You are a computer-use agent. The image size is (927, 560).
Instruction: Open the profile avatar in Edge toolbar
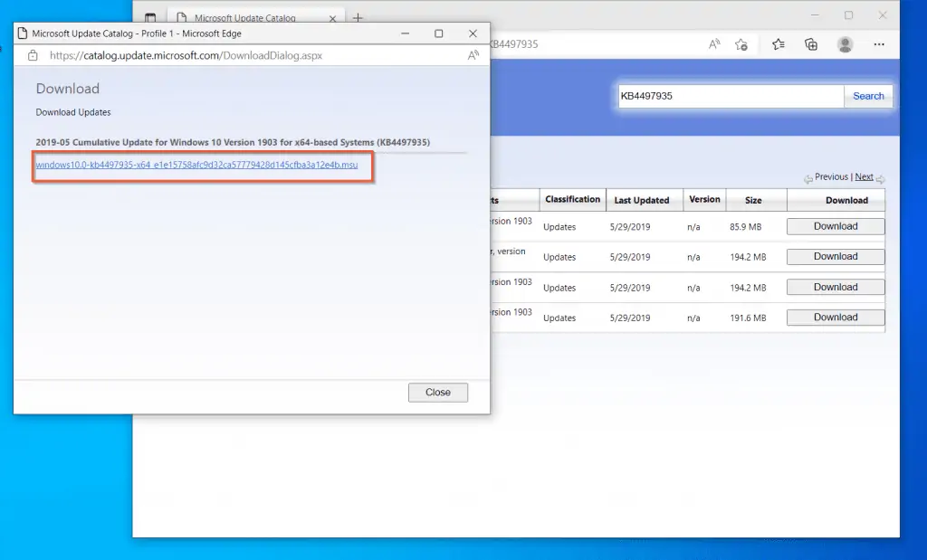846,44
